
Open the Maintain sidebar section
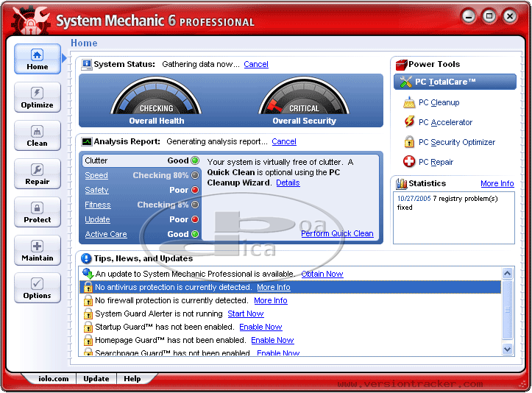tap(38, 250)
